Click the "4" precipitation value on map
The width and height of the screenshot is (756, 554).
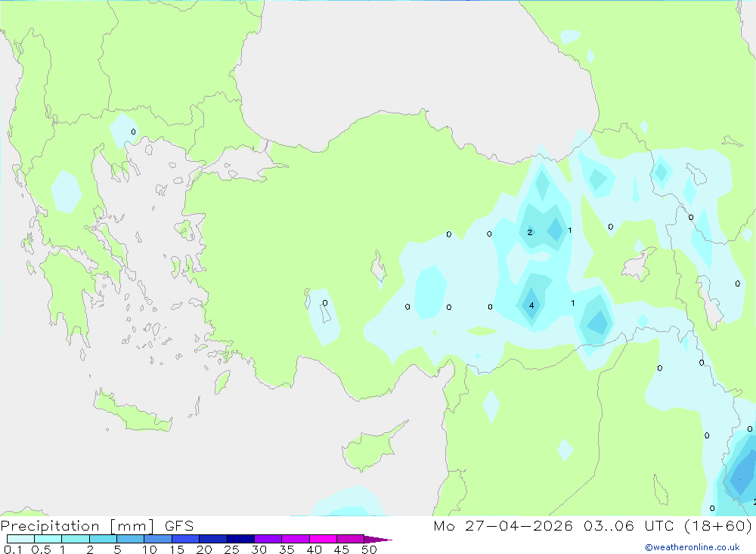pos(531,305)
